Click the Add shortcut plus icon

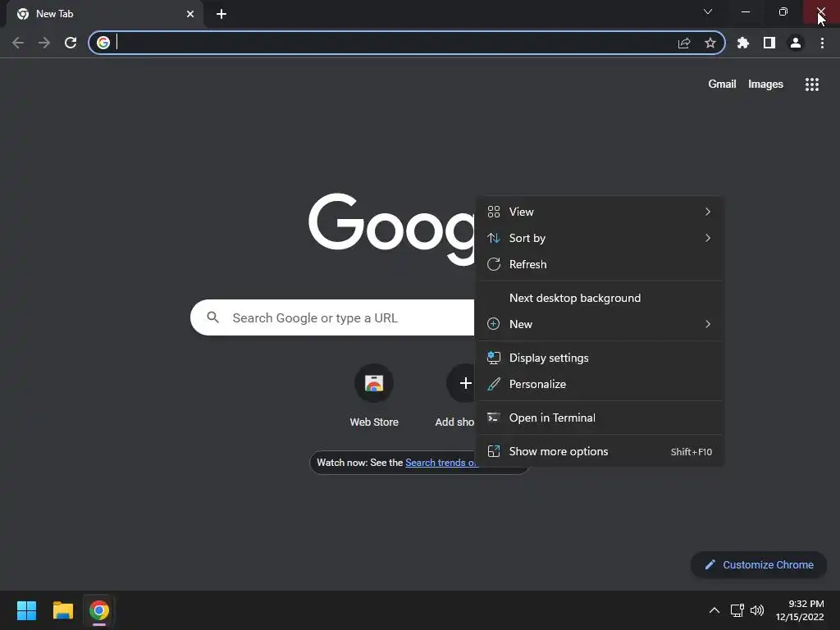[x=466, y=383]
